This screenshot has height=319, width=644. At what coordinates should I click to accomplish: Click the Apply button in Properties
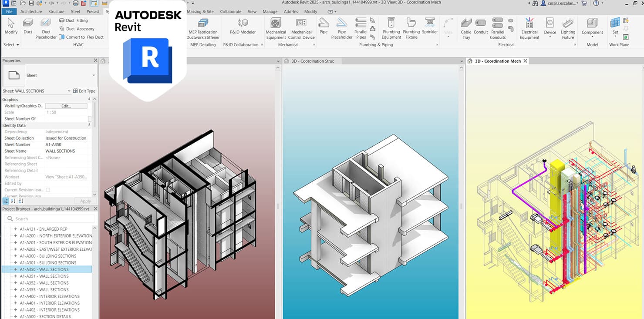tap(85, 201)
